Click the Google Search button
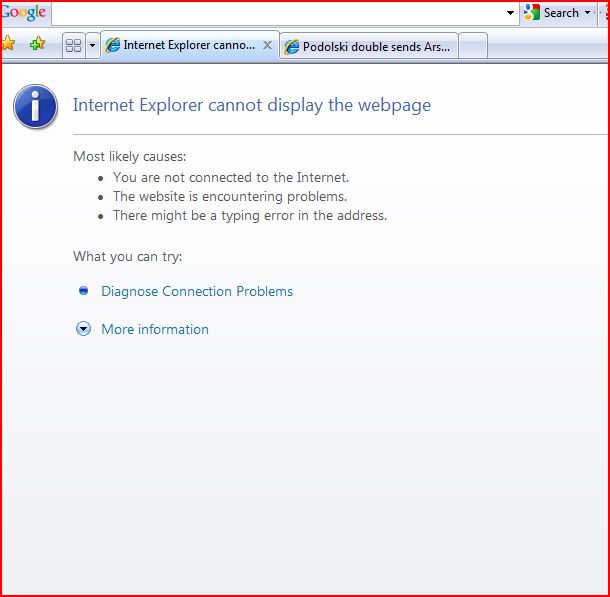The image size is (610, 597). click(552, 13)
